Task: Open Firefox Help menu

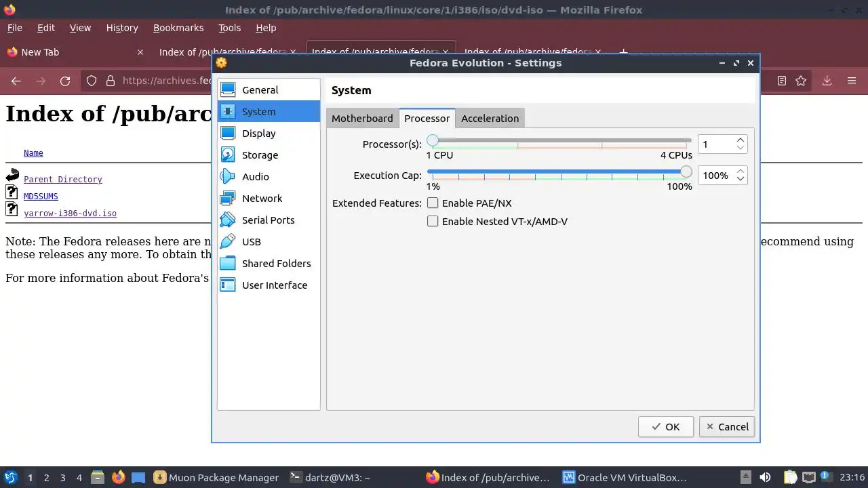Action: [x=266, y=28]
